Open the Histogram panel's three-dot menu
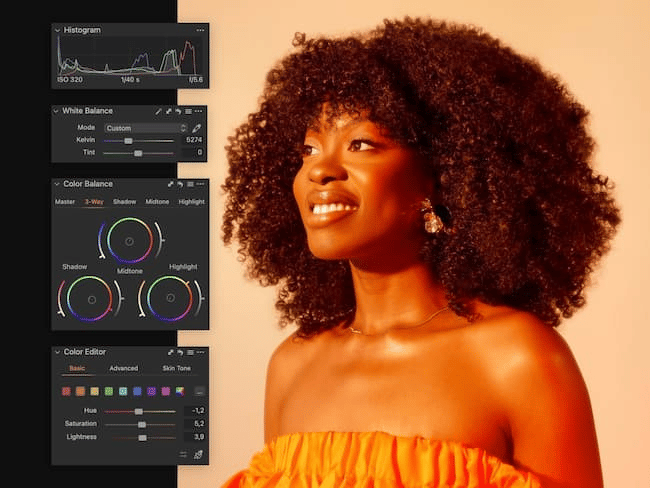Screen dimensions: 650x488 point(200,31)
